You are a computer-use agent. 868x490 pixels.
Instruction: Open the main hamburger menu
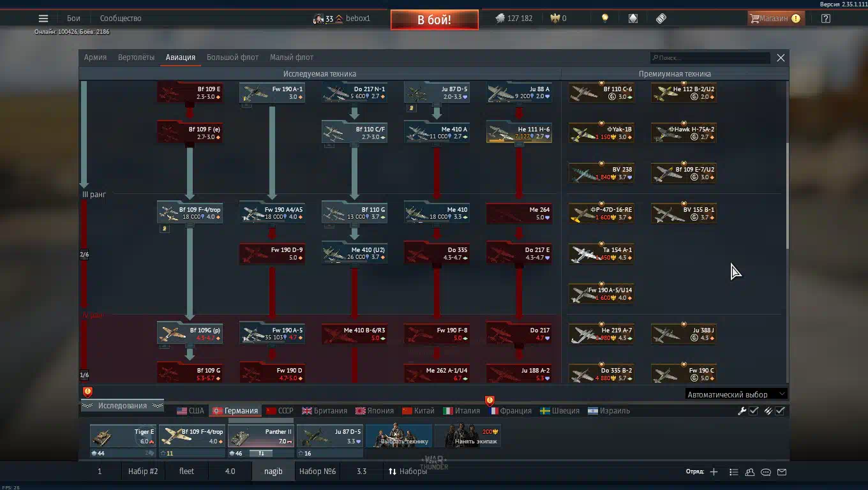(43, 19)
